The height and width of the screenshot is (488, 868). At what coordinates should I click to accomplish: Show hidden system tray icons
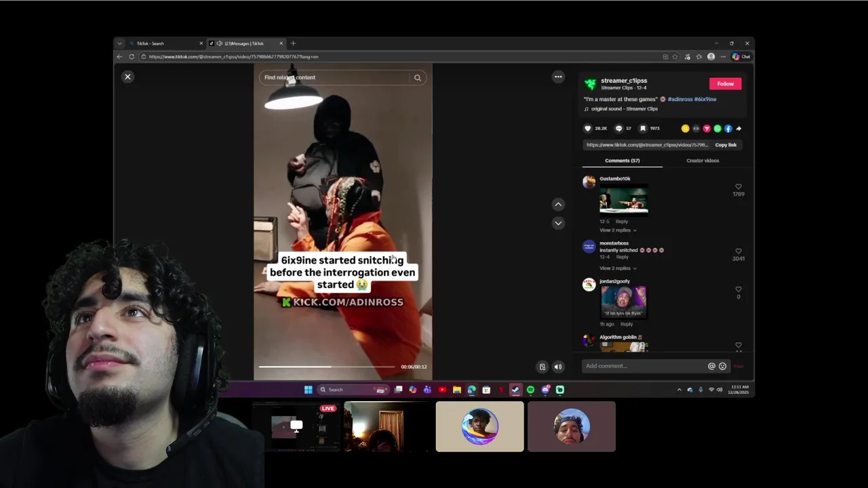pyautogui.click(x=679, y=390)
